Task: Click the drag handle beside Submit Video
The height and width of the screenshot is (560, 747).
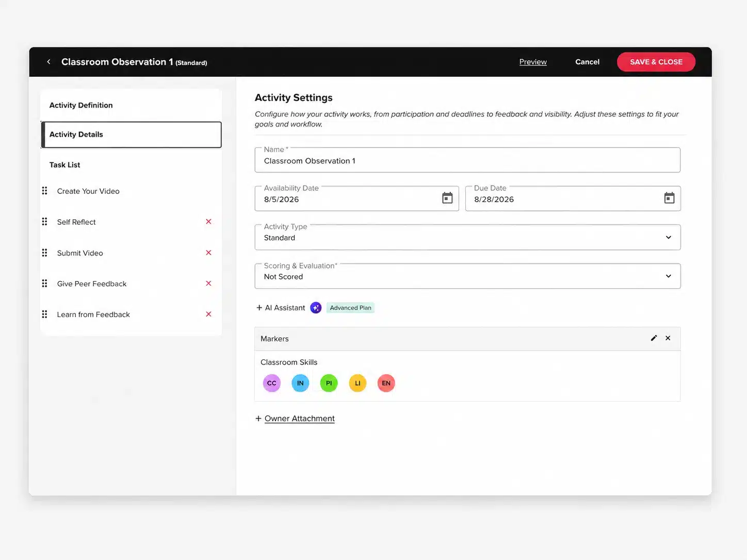Action: coord(45,253)
